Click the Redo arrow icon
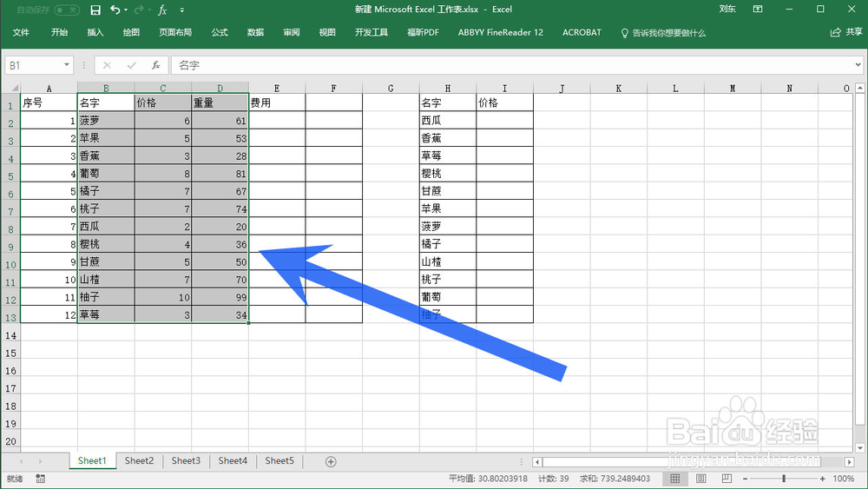This screenshot has height=489, width=868. pos(139,10)
